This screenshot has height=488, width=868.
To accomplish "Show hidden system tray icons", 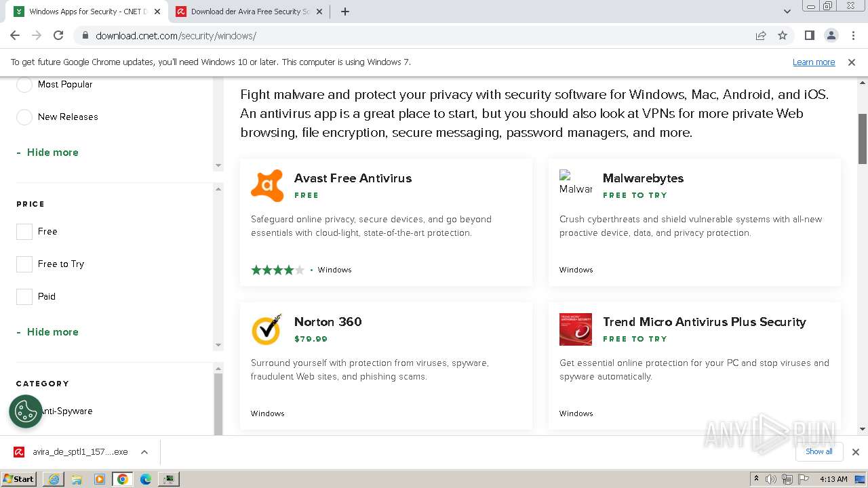I will point(757,479).
